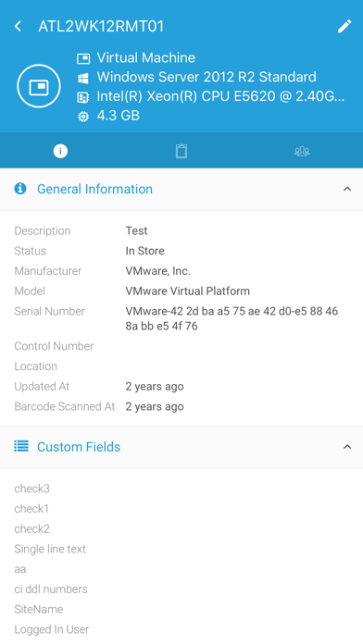Tap the Model value VMware Virtual Platform
This screenshot has height=644, width=363.
tap(187, 291)
